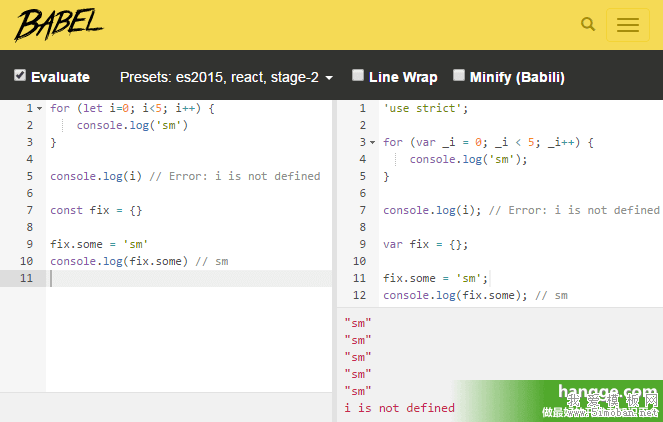Enable the Minify (Babili) checkbox

coord(459,76)
